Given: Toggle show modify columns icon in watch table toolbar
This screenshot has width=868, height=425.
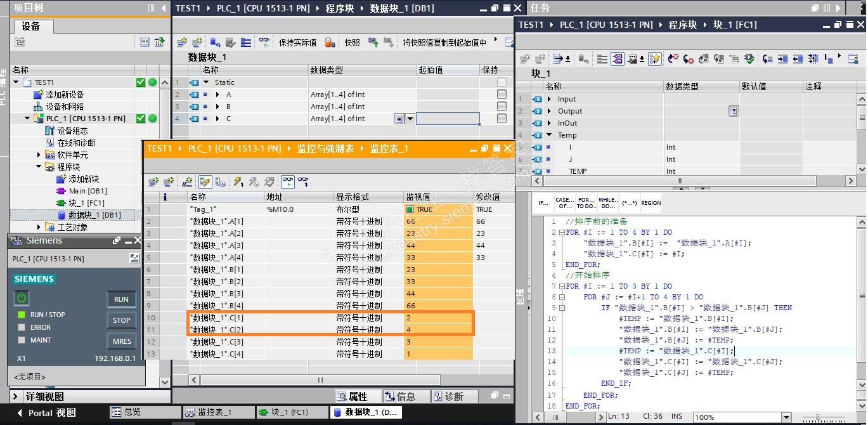Looking at the screenshot, I should (x=205, y=182).
